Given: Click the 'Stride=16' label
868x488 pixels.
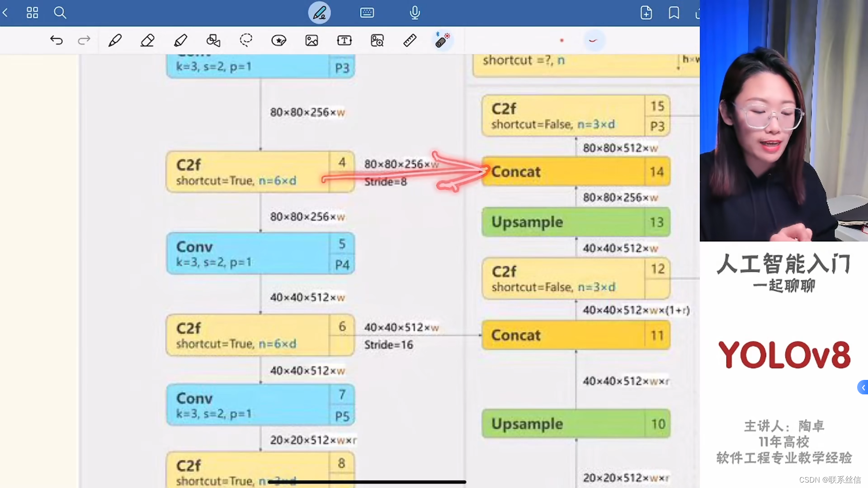Looking at the screenshot, I should [x=389, y=345].
